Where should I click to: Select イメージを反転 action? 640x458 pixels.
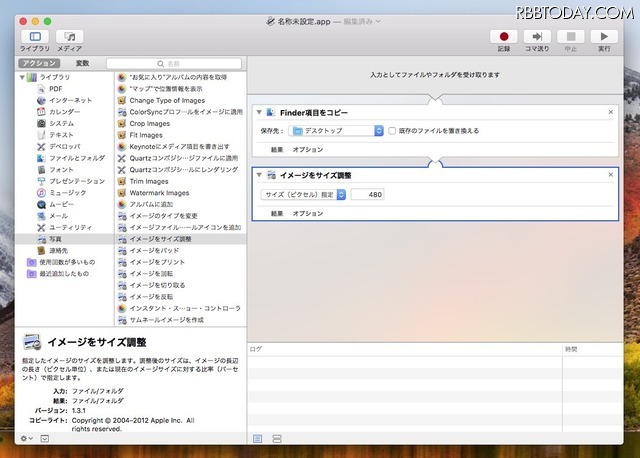click(x=151, y=296)
